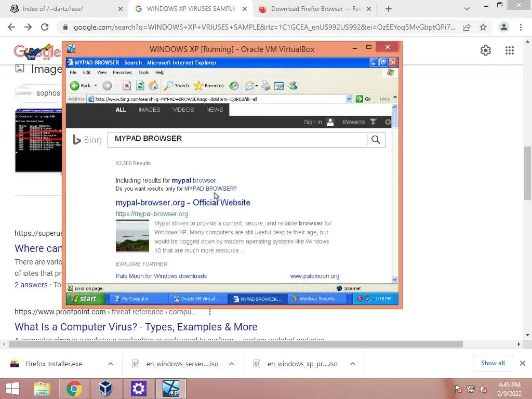Expand the Links toolbar chevron
Screen dimensions: 532x399
click(395, 97)
